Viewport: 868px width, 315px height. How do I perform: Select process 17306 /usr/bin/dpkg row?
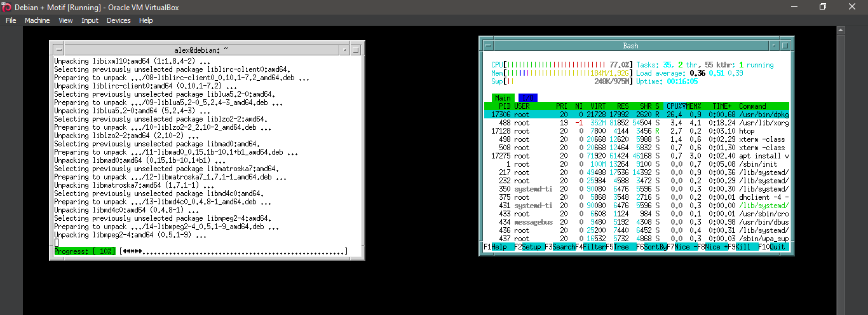click(636, 115)
